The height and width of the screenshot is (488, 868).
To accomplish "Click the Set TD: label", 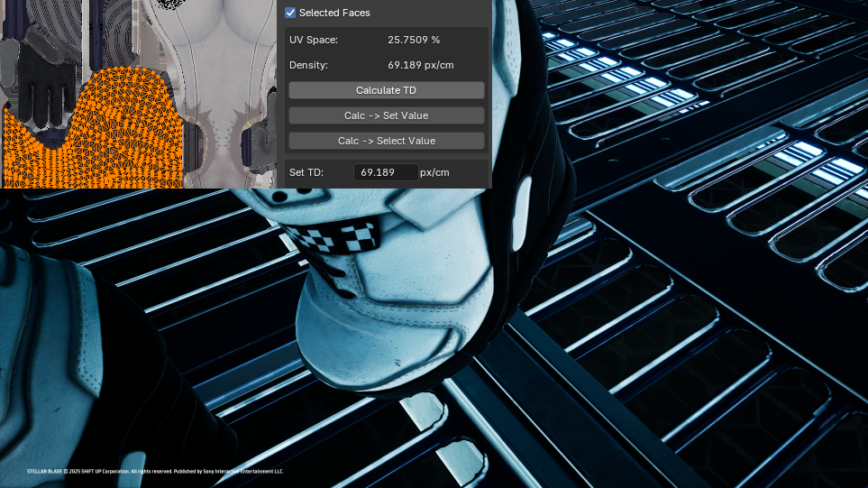I will click(306, 172).
